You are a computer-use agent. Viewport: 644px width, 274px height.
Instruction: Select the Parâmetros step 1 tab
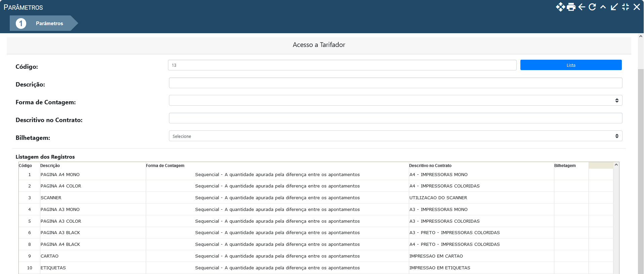pyautogui.click(x=43, y=23)
